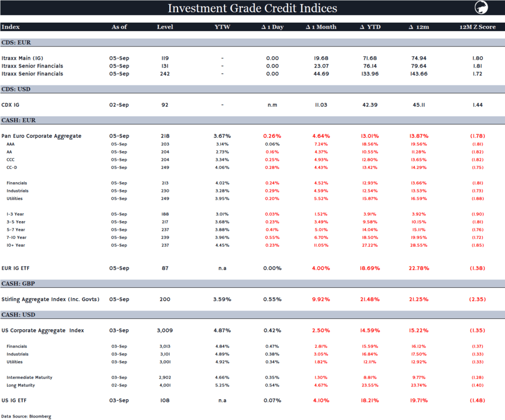This screenshot has width=505, height=420.
Task: Click the YTW column header
Action: [222, 27]
